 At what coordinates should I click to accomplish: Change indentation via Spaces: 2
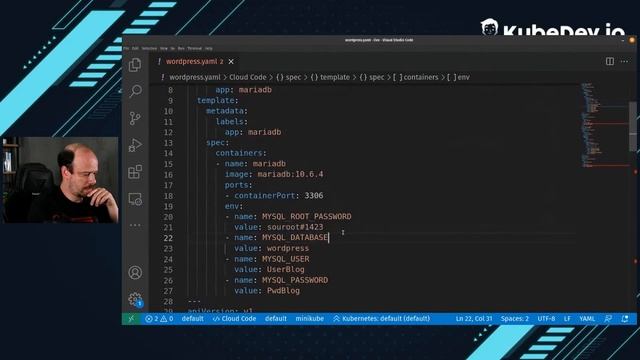click(x=515, y=319)
